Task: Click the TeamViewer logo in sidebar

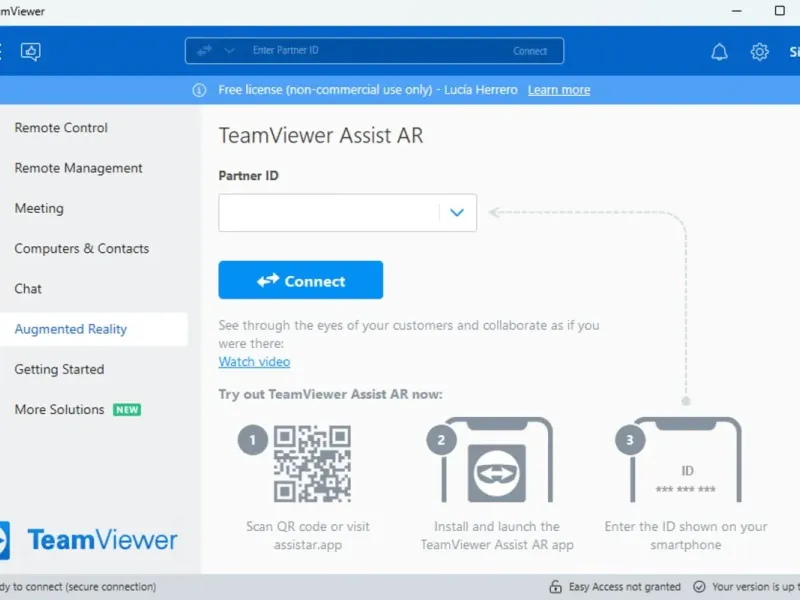Action: tap(89, 540)
